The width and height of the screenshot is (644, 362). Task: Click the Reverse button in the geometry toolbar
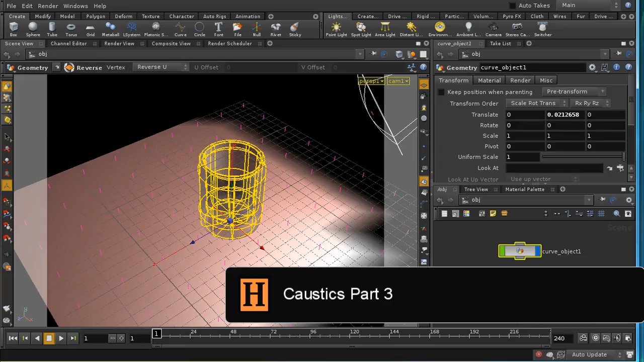point(89,67)
